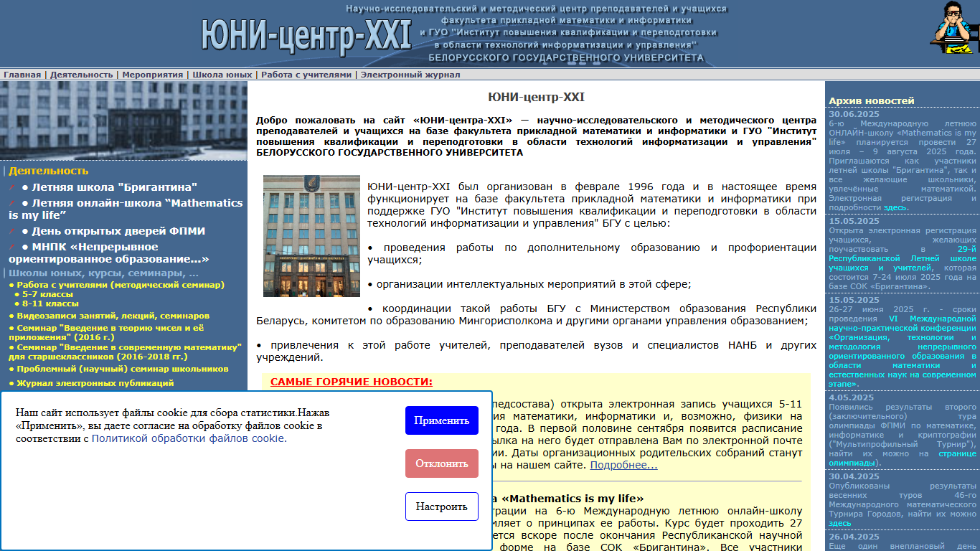Image resolution: width=980 pixels, height=551 pixels.
Task: Open the Электронный журнал menu item
Action: [x=410, y=75]
